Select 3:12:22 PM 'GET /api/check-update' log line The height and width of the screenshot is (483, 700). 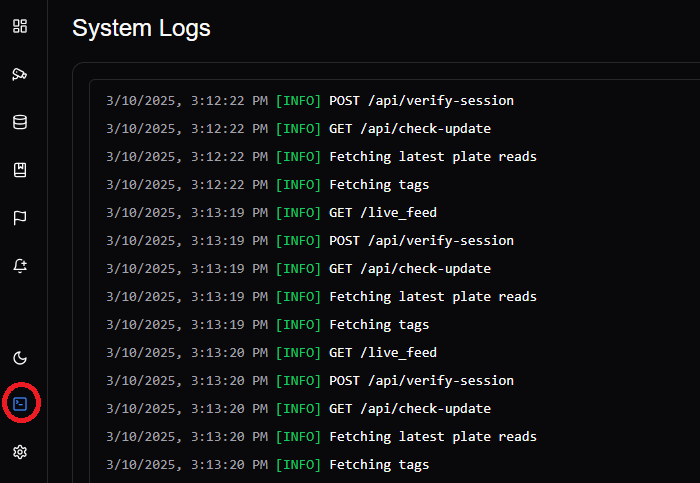click(x=298, y=129)
